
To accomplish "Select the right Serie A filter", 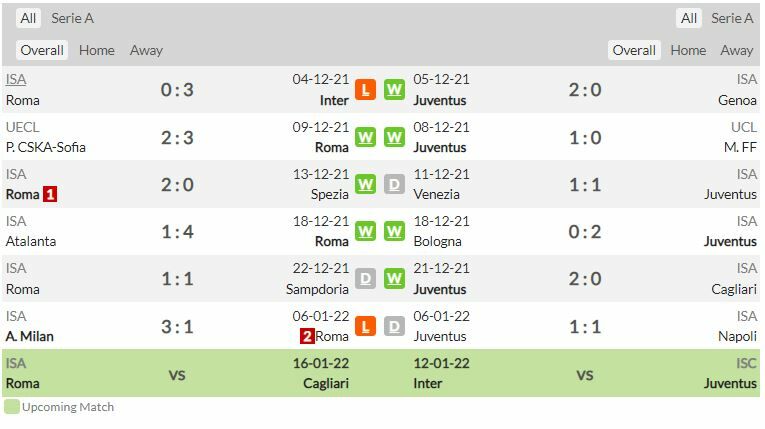I will point(732,18).
